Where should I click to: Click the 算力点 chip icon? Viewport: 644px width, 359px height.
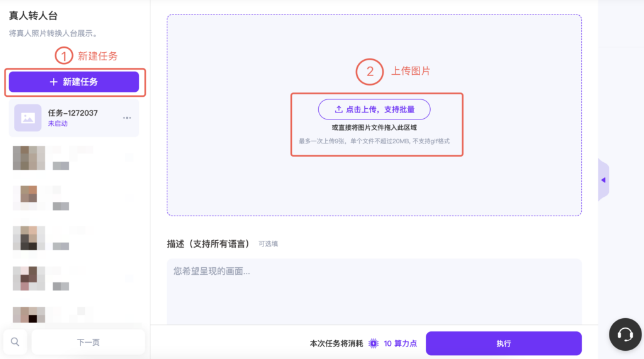(x=374, y=343)
